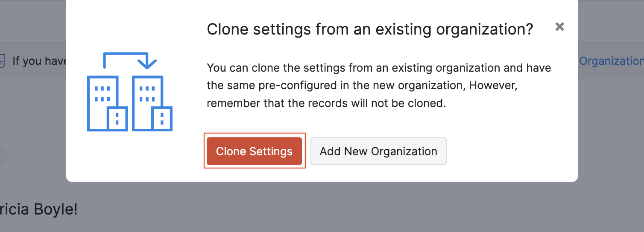Click the 'If you have' banner text
The image size is (644, 232).
[x=39, y=61]
